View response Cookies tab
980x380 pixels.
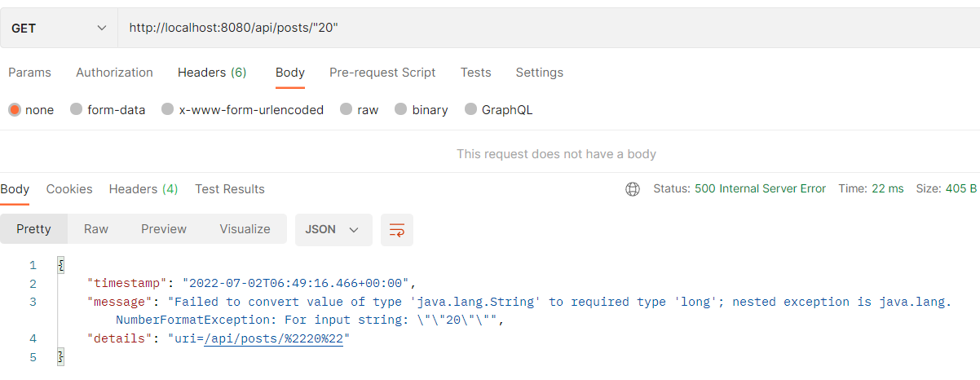point(69,189)
